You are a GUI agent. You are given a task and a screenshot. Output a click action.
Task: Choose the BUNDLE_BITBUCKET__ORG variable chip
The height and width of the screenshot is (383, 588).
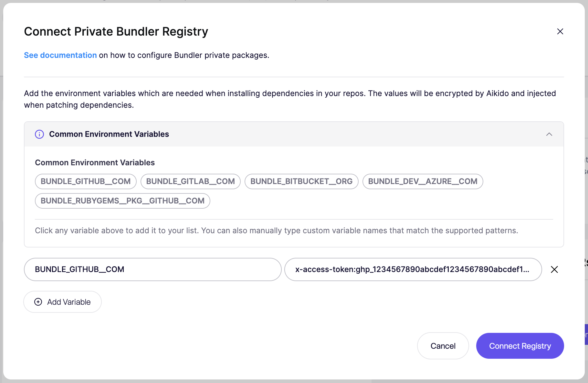click(301, 181)
